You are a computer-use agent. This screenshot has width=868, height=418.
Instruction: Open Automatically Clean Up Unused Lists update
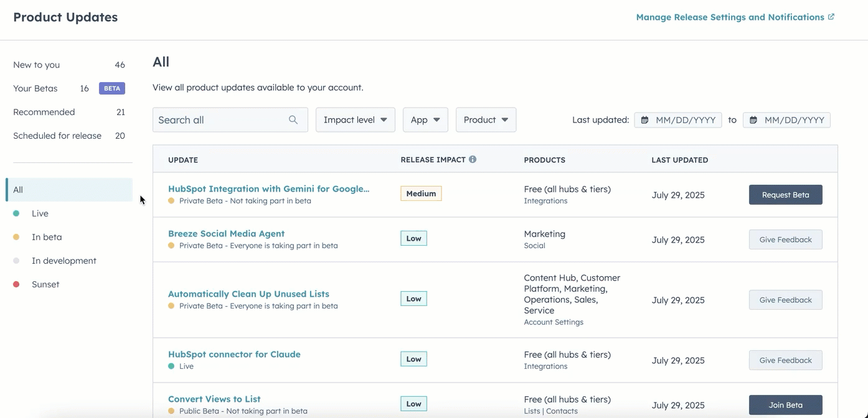(x=248, y=294)
